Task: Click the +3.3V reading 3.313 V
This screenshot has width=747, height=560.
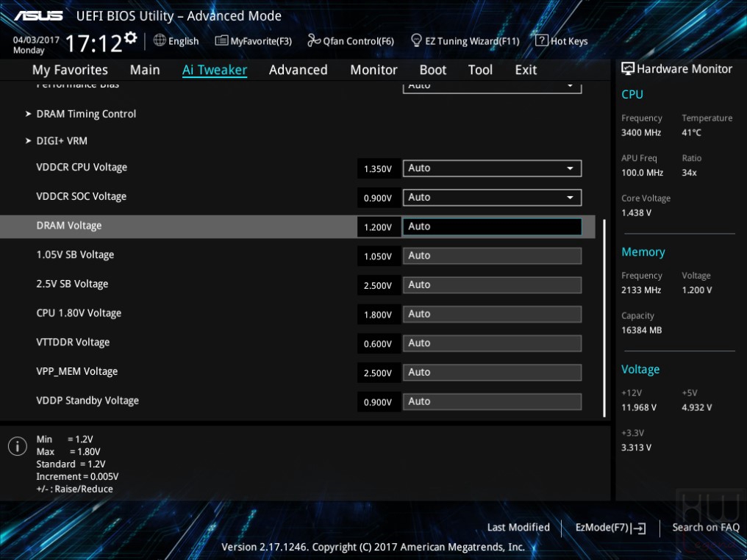Action: click(637, 448)
